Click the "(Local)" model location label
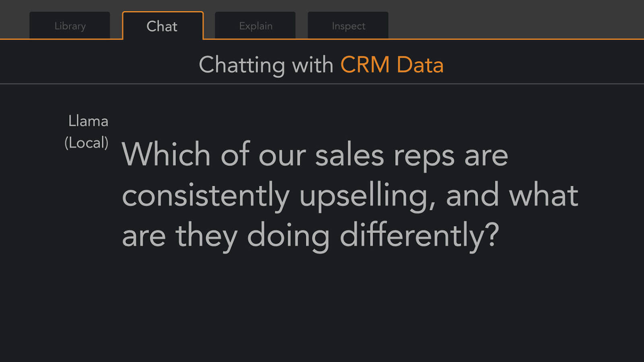The width and height of the screenshot is (644, 362). 87,143
